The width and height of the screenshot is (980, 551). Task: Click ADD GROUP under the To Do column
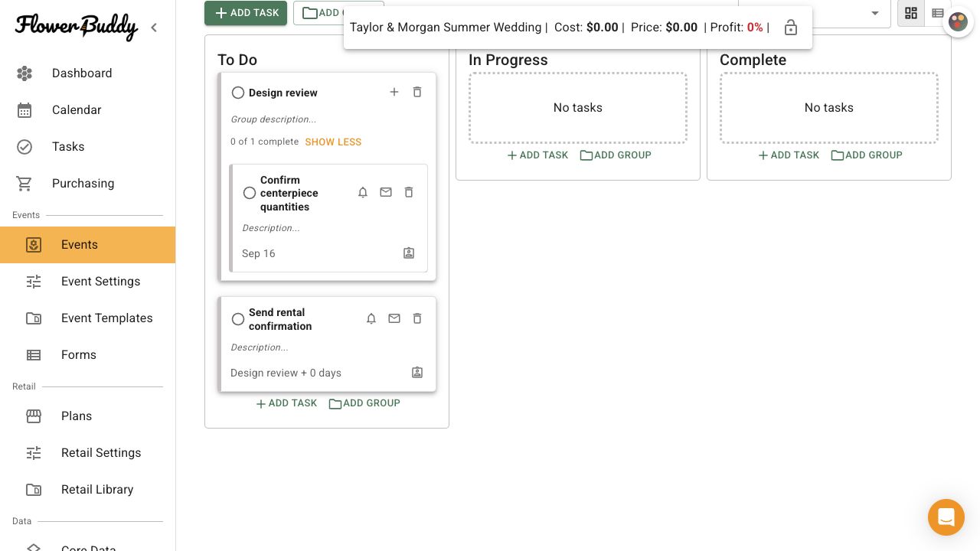click(x=364, y=403)
